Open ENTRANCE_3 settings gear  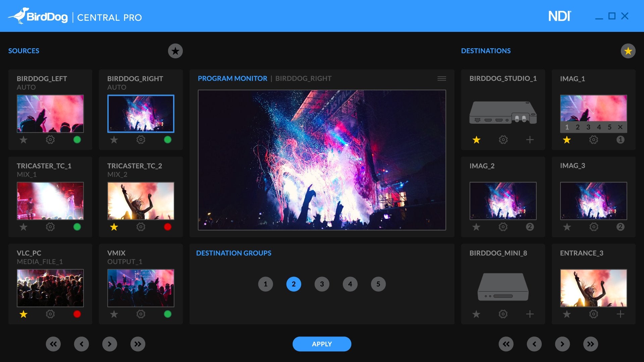pyautogui.click(x=594, y=314)
